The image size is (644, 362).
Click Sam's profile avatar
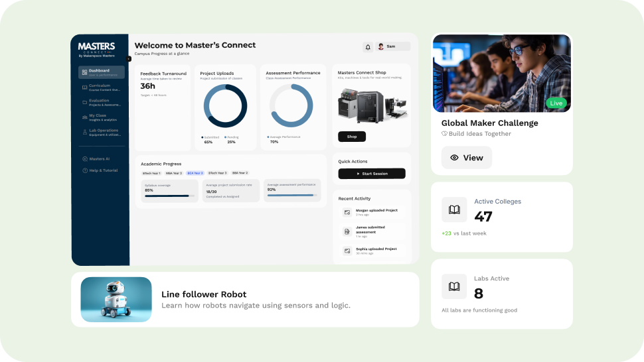point(380,46)
